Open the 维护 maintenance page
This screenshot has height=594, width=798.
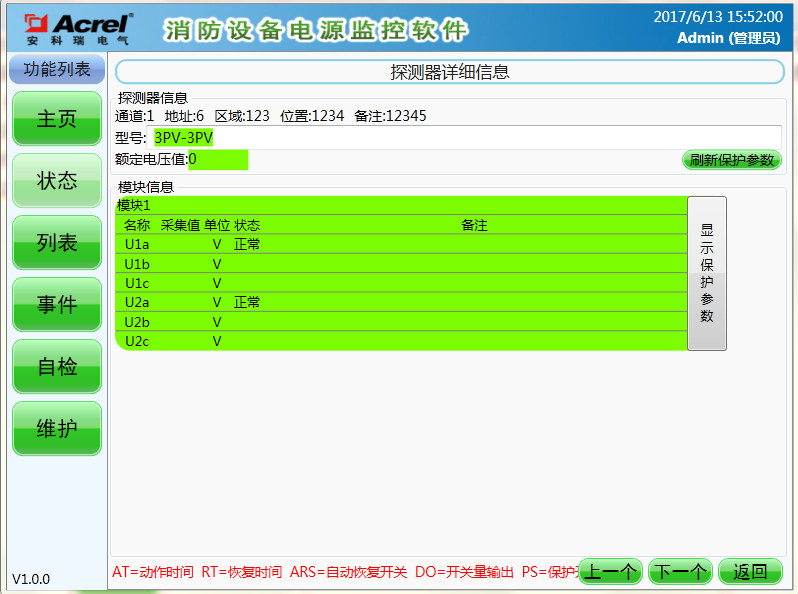57,429
